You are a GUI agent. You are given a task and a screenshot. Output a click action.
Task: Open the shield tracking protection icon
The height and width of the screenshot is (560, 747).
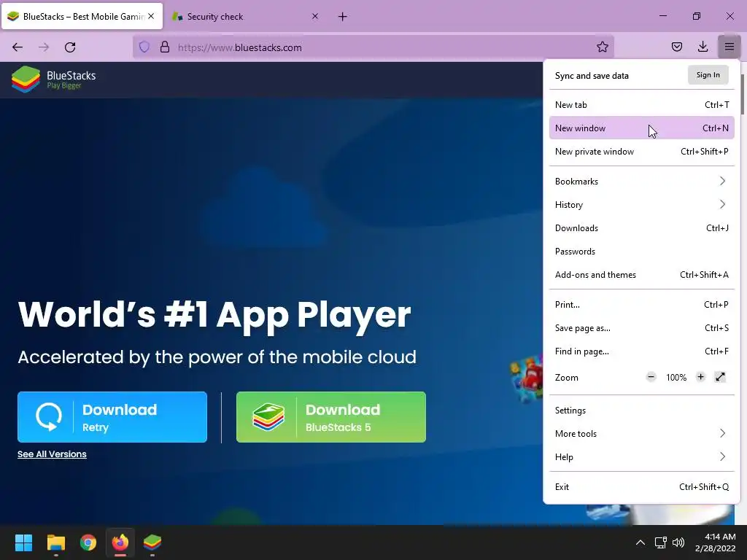[144, 47]
